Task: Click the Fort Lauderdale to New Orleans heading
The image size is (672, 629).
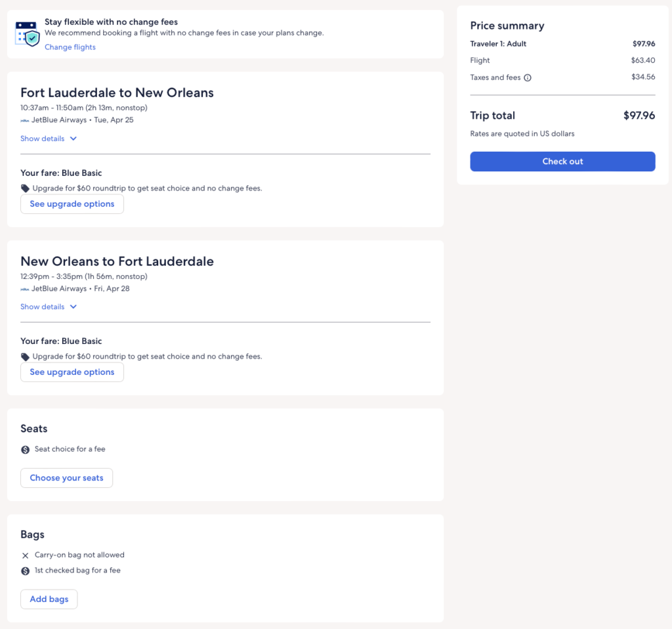Action: 117,93
